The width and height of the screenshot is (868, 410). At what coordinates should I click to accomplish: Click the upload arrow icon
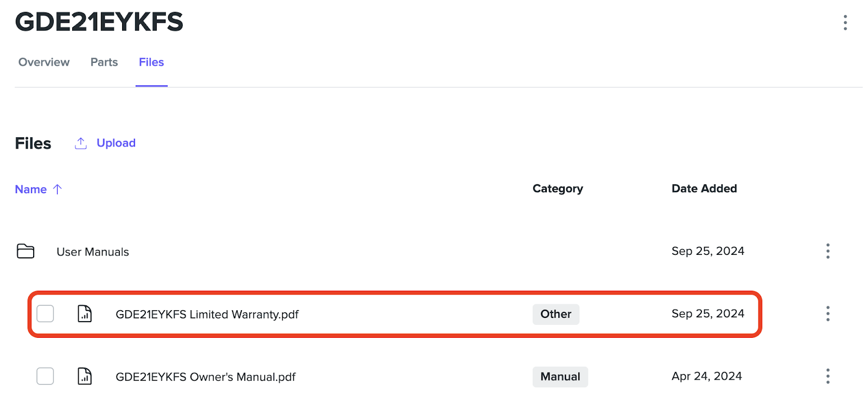[x=81, y=143]
